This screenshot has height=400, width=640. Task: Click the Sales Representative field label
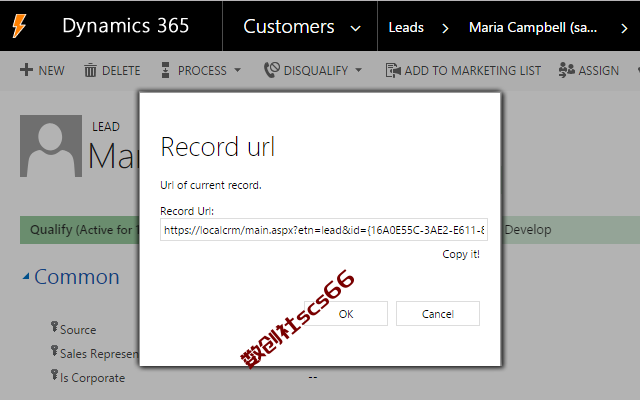[x=99, y=353]
